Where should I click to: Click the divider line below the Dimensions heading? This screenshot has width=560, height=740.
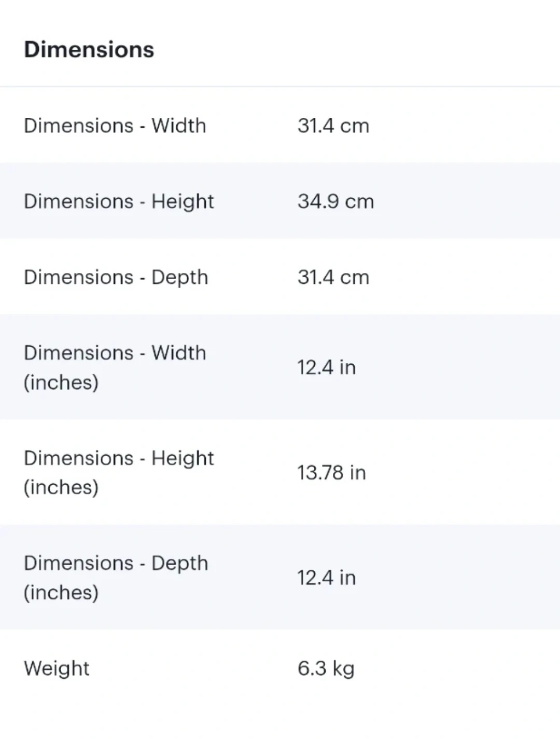(280, 87)
